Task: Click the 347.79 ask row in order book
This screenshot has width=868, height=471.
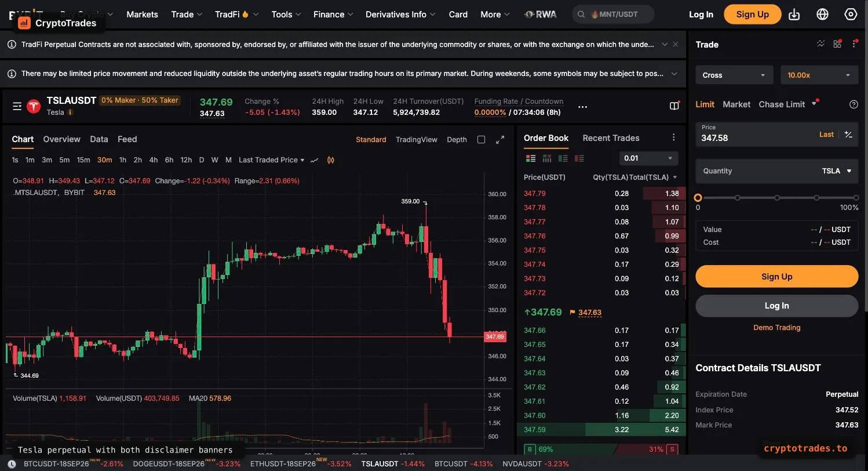Action: 601,194
